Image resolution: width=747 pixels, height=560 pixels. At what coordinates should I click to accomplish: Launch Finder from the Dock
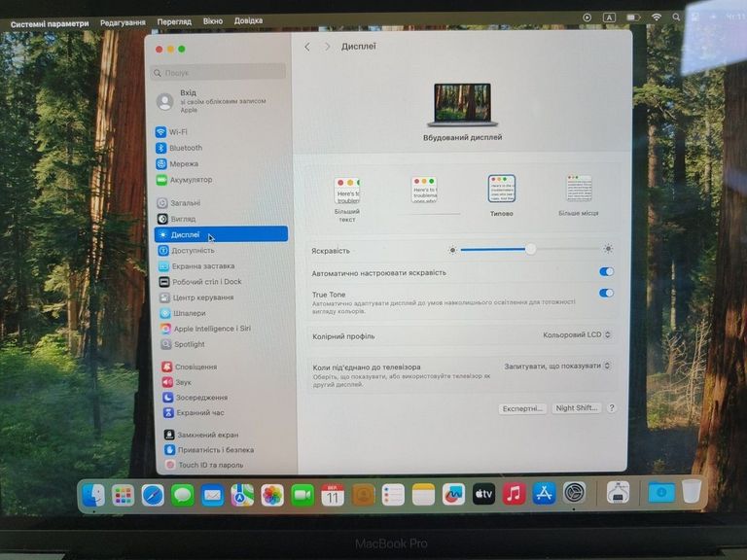pos(93,496)
